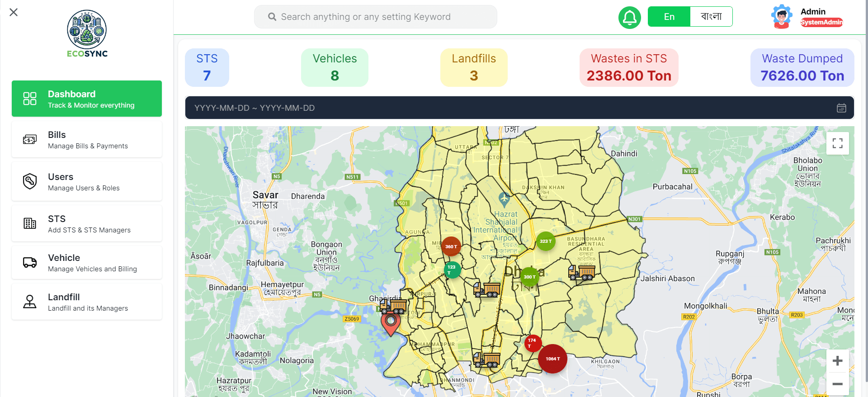
Task: Select the STS count card
Action: [x=207, y=67]
